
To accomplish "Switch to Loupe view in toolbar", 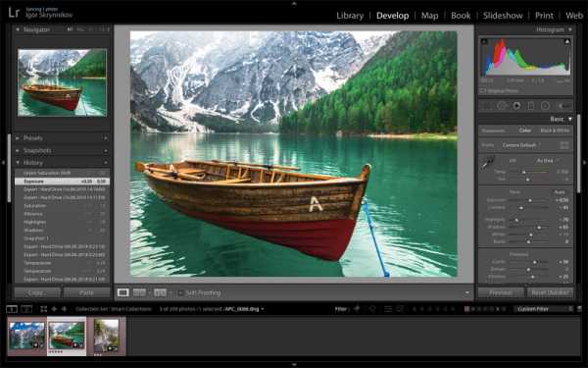I will pyautogui.click(x=123, y=292).
